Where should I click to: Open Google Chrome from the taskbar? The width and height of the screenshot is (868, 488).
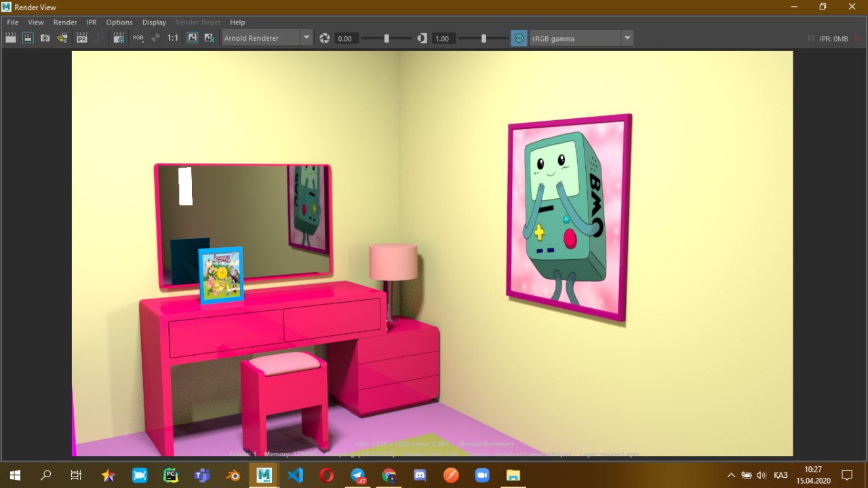coord(389,475)
